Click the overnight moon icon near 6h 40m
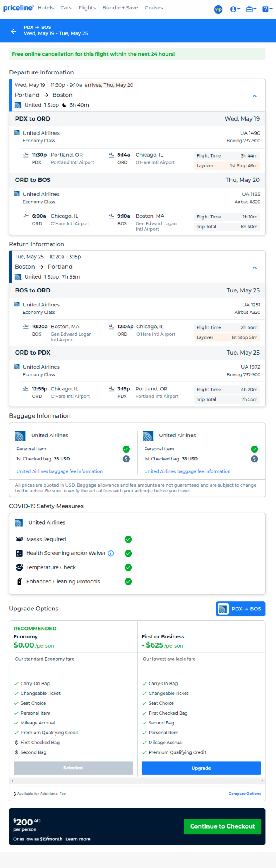Image resolution: width=276 pixels, height=868 pixels. coord(64,105)
